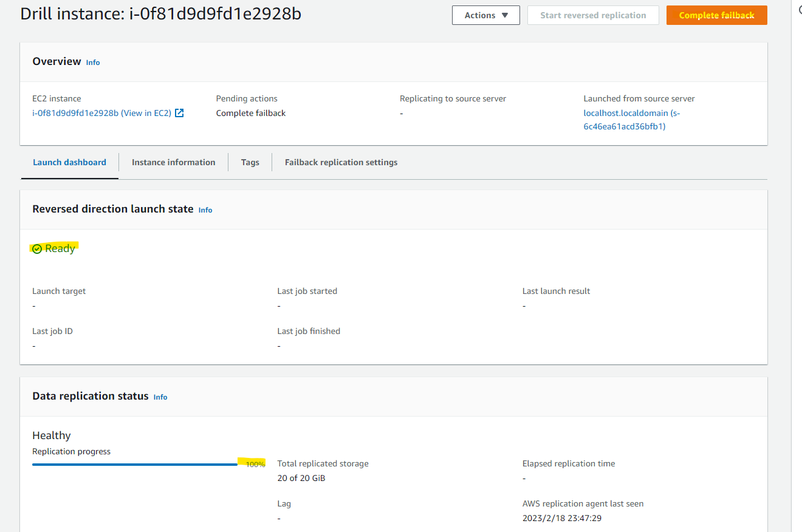
Task: Click the Replication progress label
Action: point(72,451)
